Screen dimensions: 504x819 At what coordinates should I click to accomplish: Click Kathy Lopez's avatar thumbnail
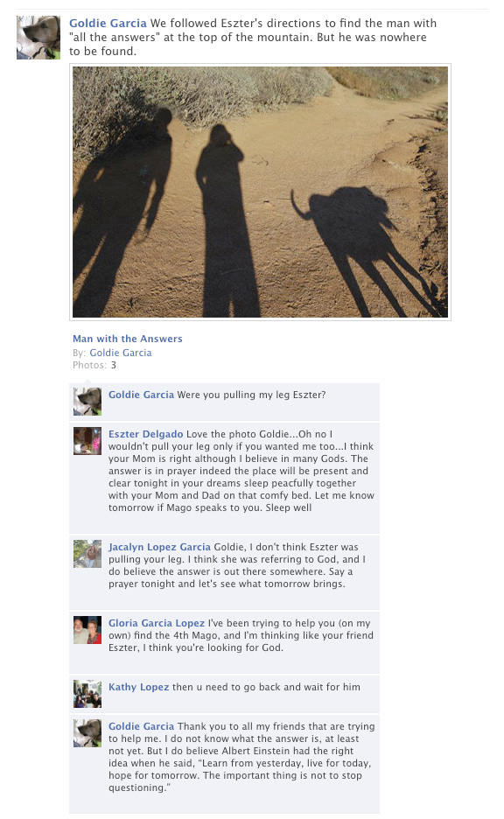point(87,694)
